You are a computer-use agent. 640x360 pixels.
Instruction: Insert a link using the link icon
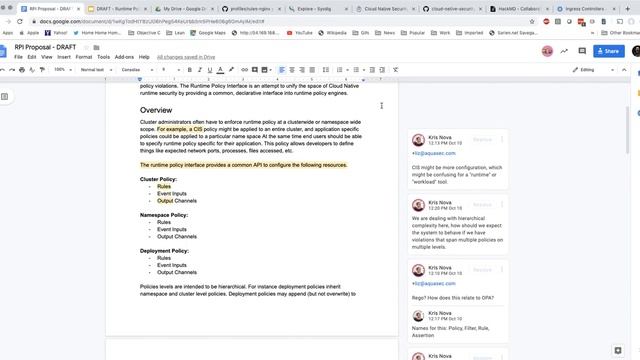tap(244, 70)
